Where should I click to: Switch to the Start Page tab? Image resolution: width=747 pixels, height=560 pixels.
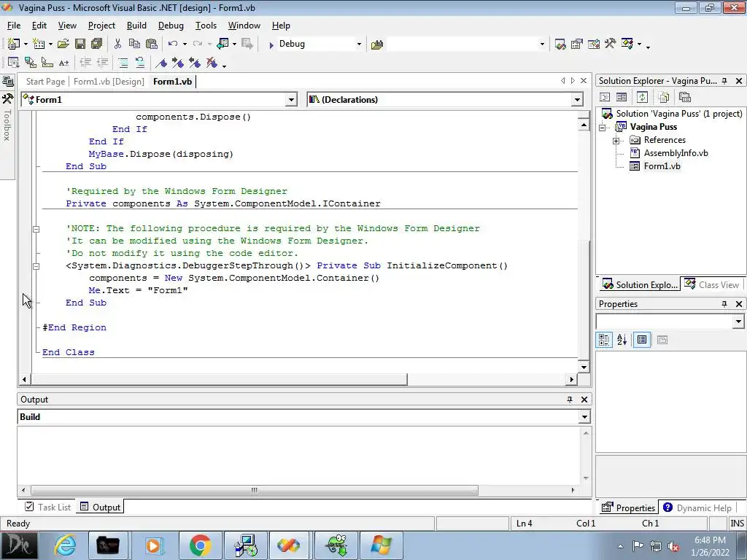pos(45,82)
